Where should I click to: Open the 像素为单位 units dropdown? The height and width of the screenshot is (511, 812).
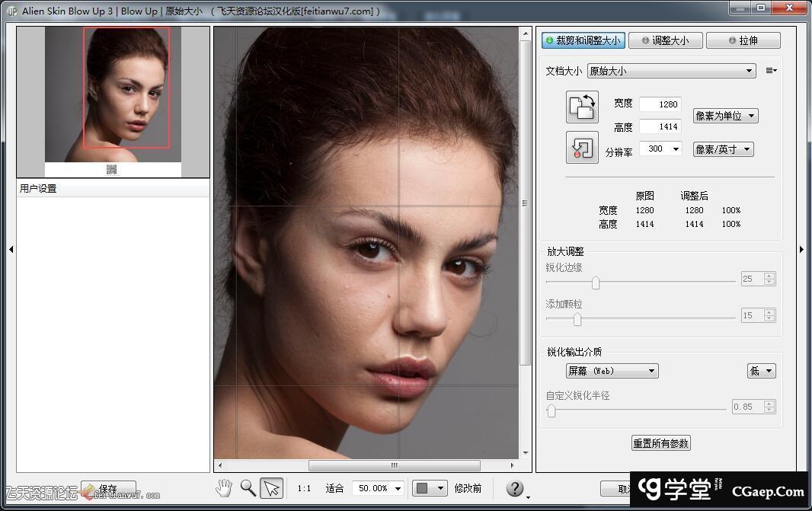point(724,116)
